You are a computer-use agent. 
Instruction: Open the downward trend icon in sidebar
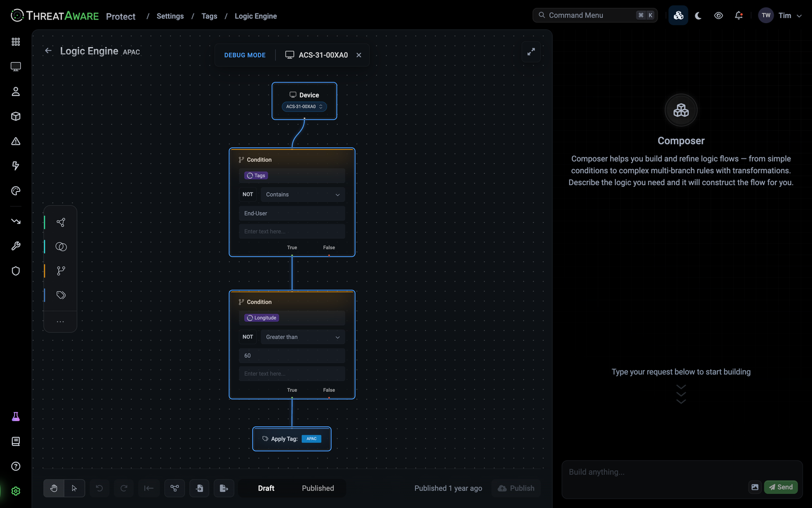pyautogui.click(x=16, y=221)
